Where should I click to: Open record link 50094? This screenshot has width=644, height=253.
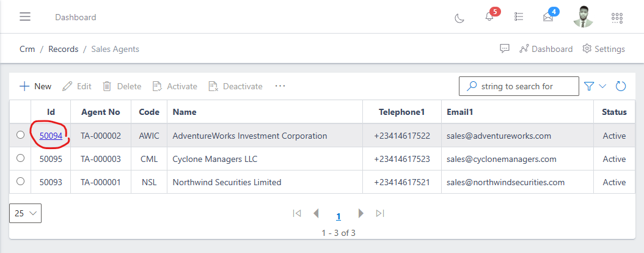click(x=51, y=136)
